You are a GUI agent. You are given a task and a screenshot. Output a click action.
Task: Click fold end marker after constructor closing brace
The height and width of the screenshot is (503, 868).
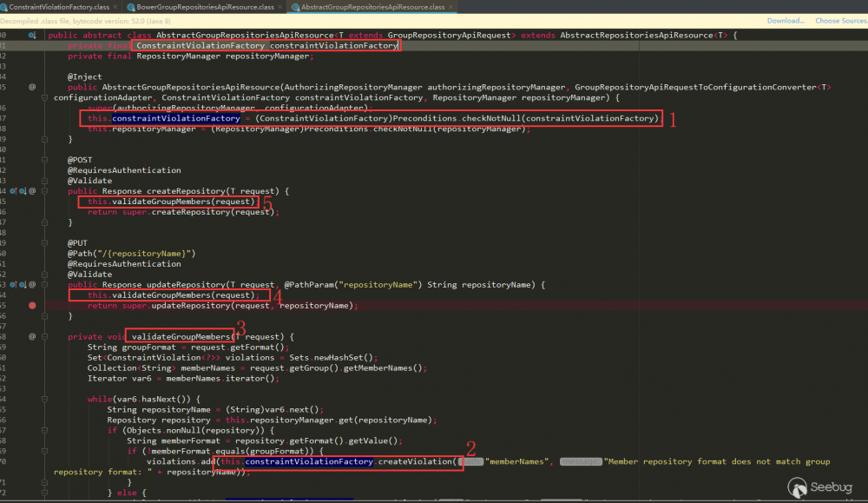click(x=44, y=139)
